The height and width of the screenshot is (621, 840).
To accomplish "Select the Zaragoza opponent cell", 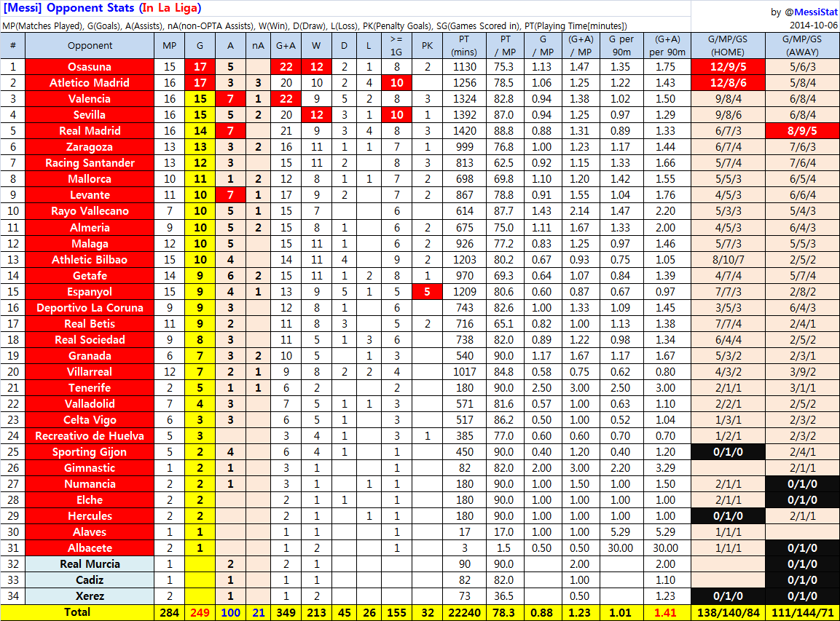I will click(x=90, y=147).
